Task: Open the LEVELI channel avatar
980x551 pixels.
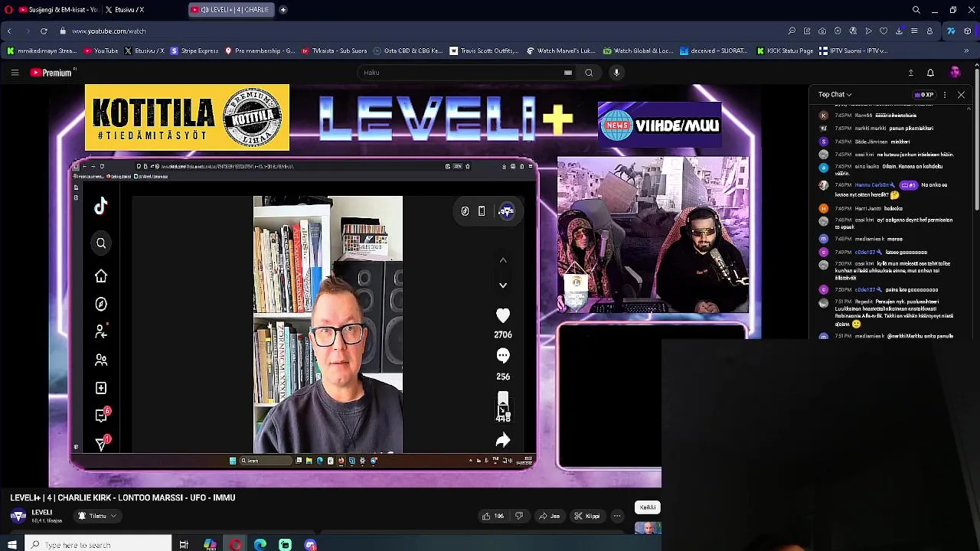Action: point(18,517)
